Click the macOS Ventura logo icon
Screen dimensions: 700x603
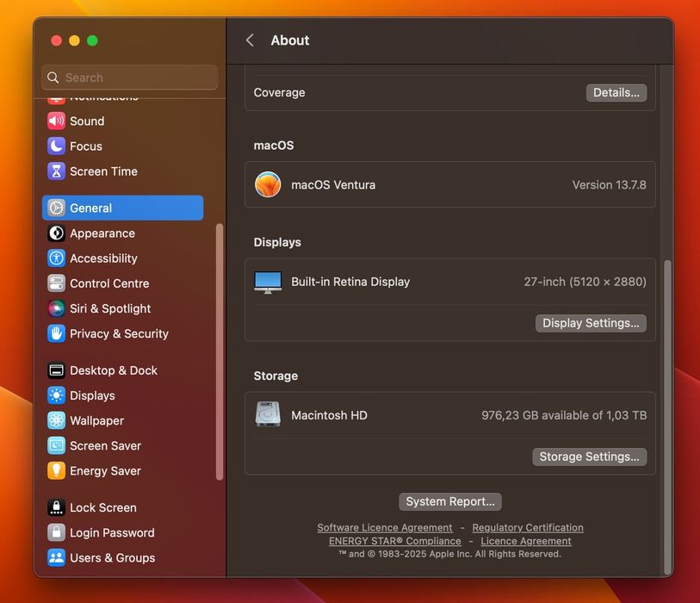click(268, 184)
